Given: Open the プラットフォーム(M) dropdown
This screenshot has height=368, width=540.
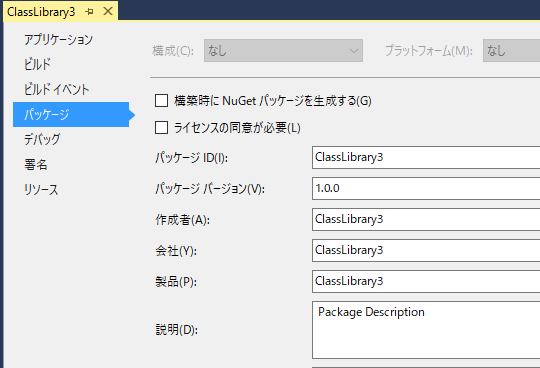Looking at the screenshot, I should click(x=511, y=51).
